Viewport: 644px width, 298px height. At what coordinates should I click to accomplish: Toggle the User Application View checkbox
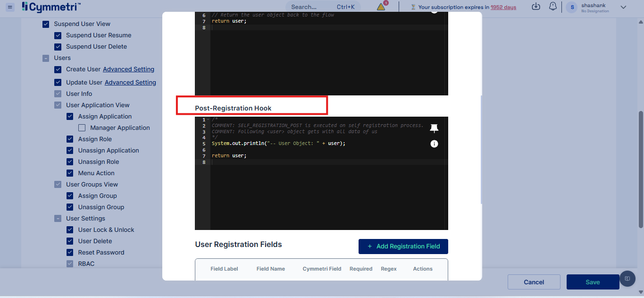coord(58,105)
